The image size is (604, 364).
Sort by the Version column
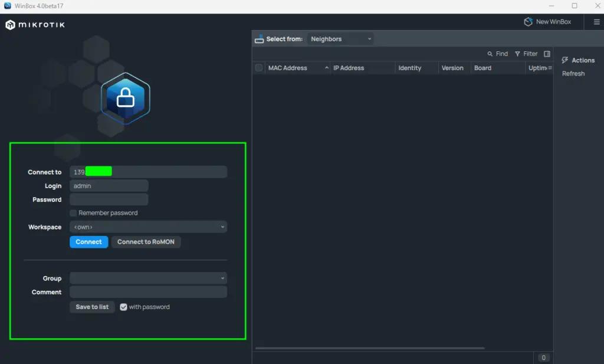pos(455,68)
